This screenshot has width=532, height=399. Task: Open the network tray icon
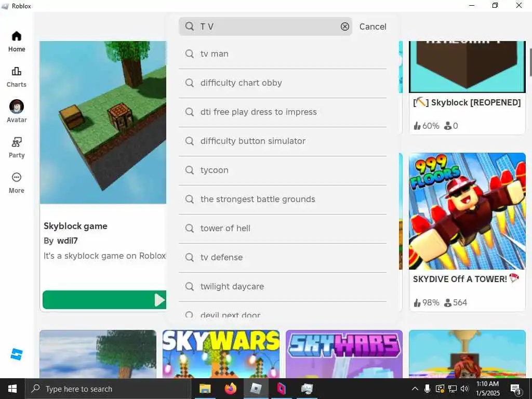pos(453,389)
